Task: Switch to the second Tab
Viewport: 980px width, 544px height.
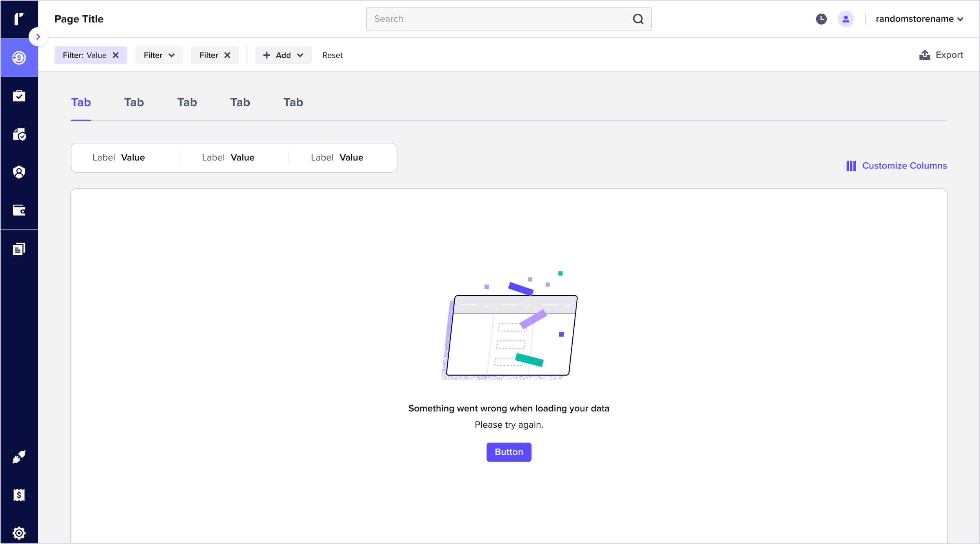Action: pyautogui.click(x=134, y=102)
